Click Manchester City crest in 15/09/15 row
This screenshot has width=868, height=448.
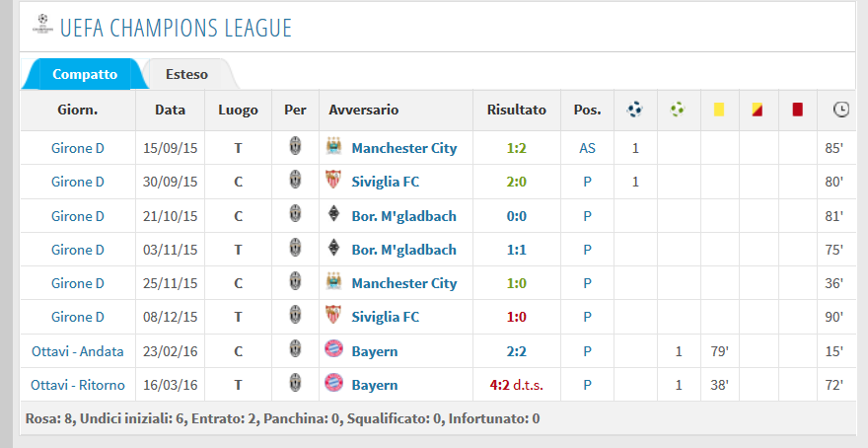[x=333, y=147]
